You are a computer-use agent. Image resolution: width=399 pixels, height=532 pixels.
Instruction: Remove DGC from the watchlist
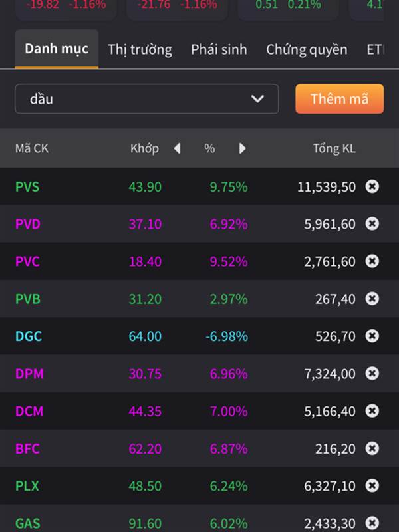pyautogui.click(x=372, y=336)
